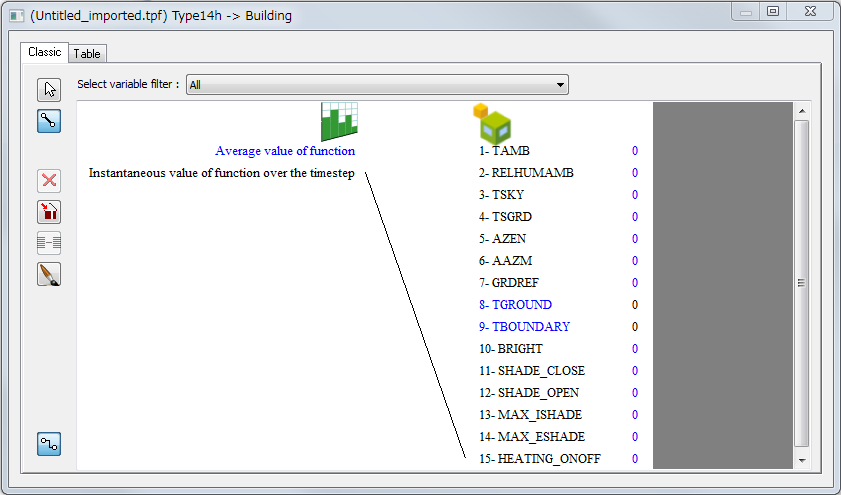Activate the link connection tool
This screenshot has width=841, height=495.
coord(49,121)
